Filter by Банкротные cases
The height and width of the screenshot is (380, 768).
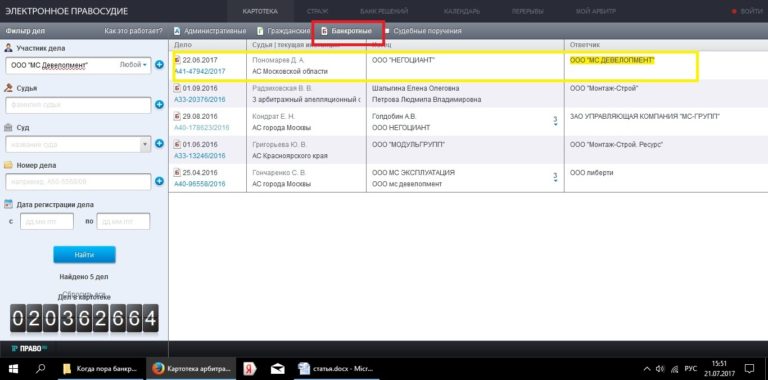click(347, 31)
